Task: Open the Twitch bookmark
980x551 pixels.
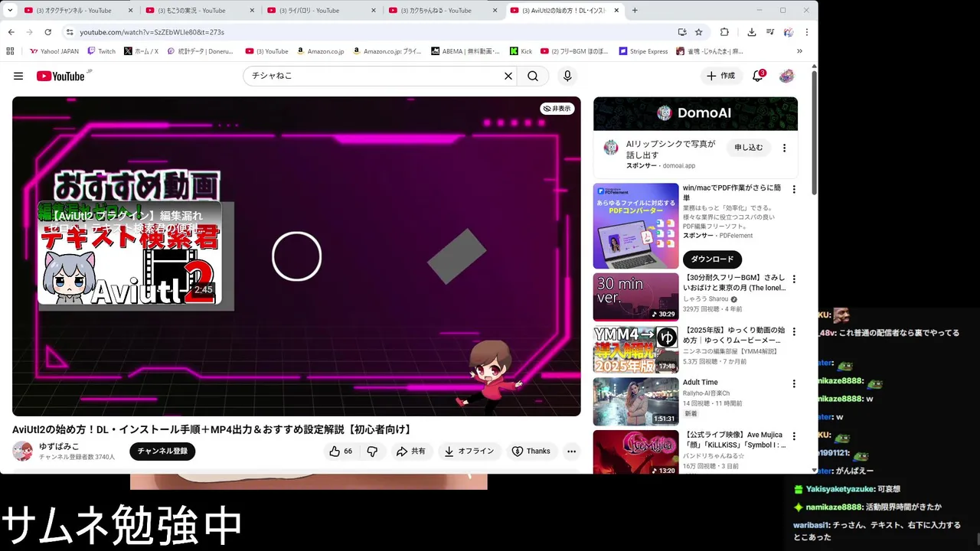Action: pyautogui.click(x=102, y=51)
